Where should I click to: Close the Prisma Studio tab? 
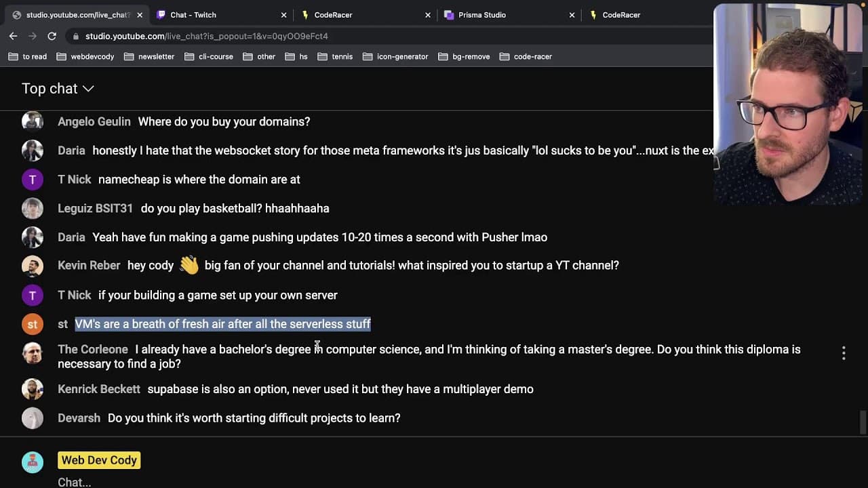click(x=572, y=15)
